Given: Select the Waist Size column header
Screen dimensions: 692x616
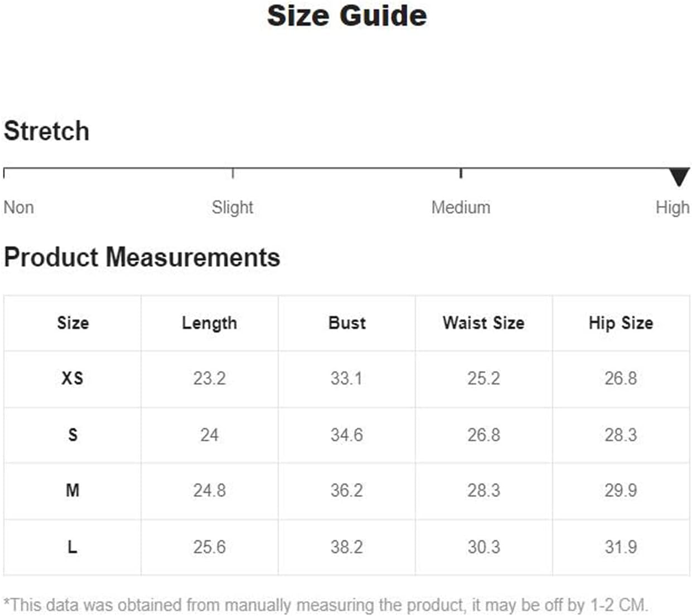Looking at the screenshot, I should point(484,323).
